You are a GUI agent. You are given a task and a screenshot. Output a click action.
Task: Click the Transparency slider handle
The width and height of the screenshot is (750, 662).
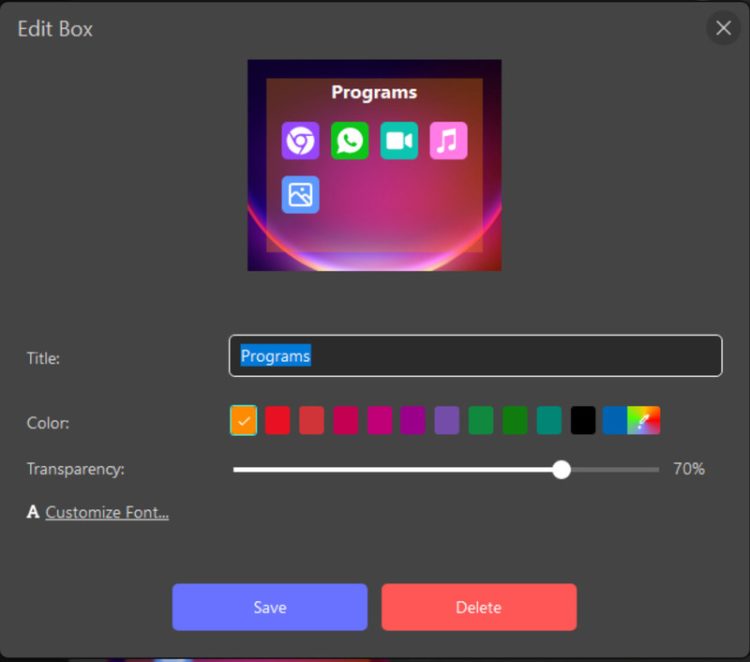point(561,469)
